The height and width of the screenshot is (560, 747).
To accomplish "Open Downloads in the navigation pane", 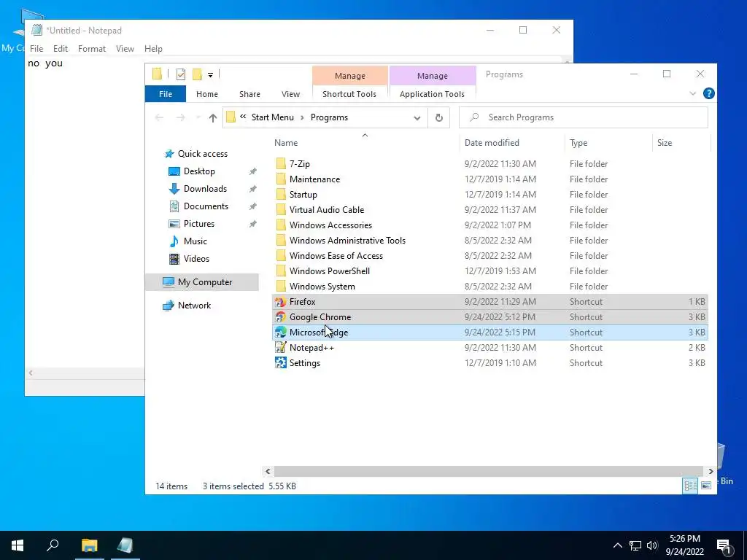I will click(205, 189).
